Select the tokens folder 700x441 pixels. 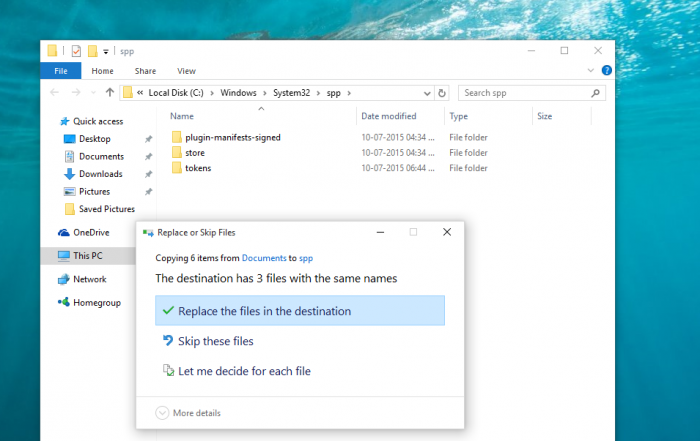[192, 168]
